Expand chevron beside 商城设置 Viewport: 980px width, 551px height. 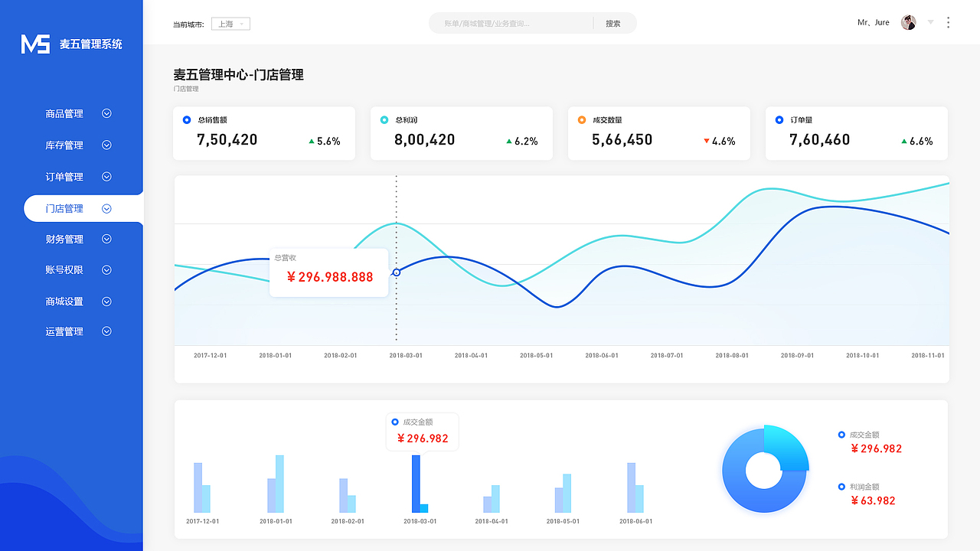click(x=107, y=301)
